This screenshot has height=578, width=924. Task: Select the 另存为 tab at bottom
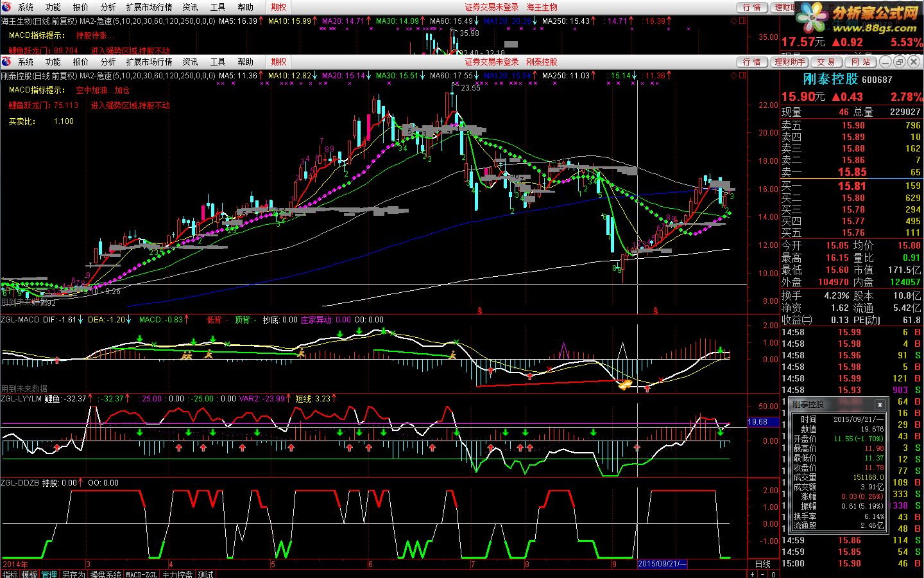pyautogui.click(x=73, y=574)
